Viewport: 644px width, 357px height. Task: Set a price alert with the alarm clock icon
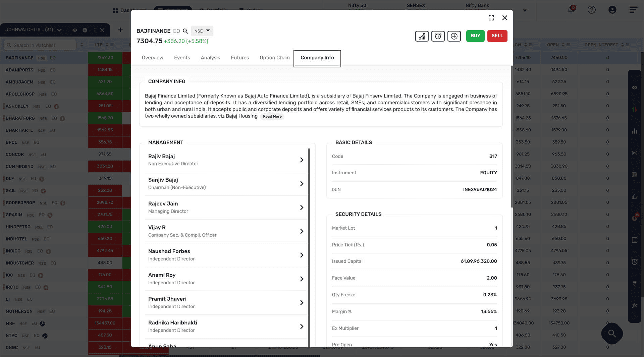pyautogui.click(x=438, y=36)
